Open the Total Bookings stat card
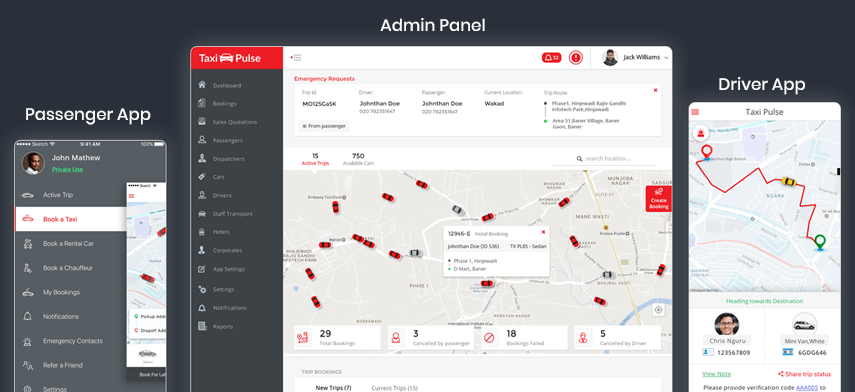Image resolution: width=855 pixels, height=392 pixels. (x=337, y=338)
